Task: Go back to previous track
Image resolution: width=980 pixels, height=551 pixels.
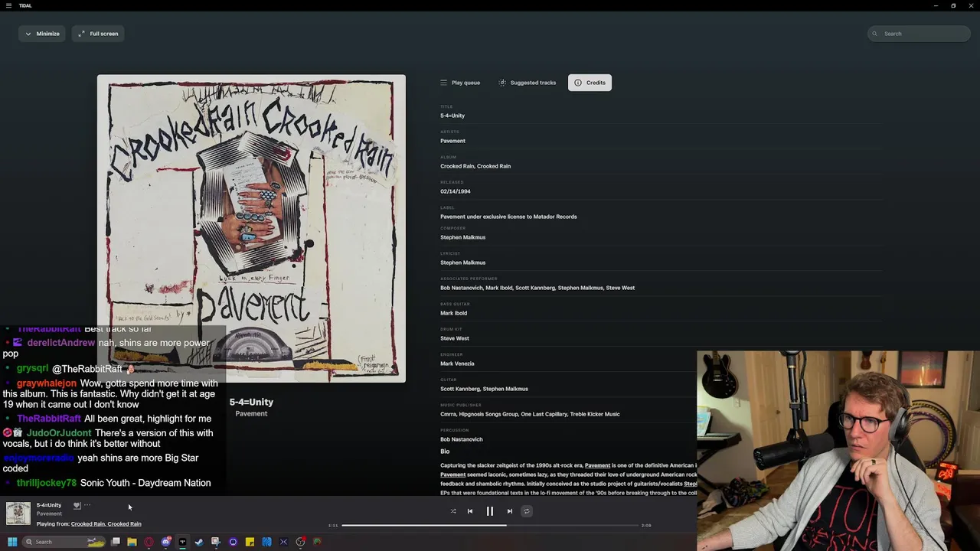Action: tap(470, 511)
